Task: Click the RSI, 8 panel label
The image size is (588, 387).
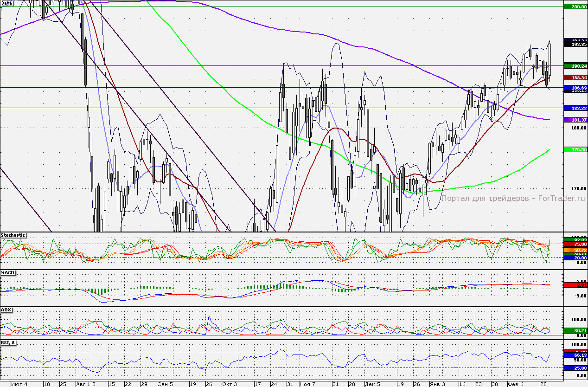Action: pos(9,343)
